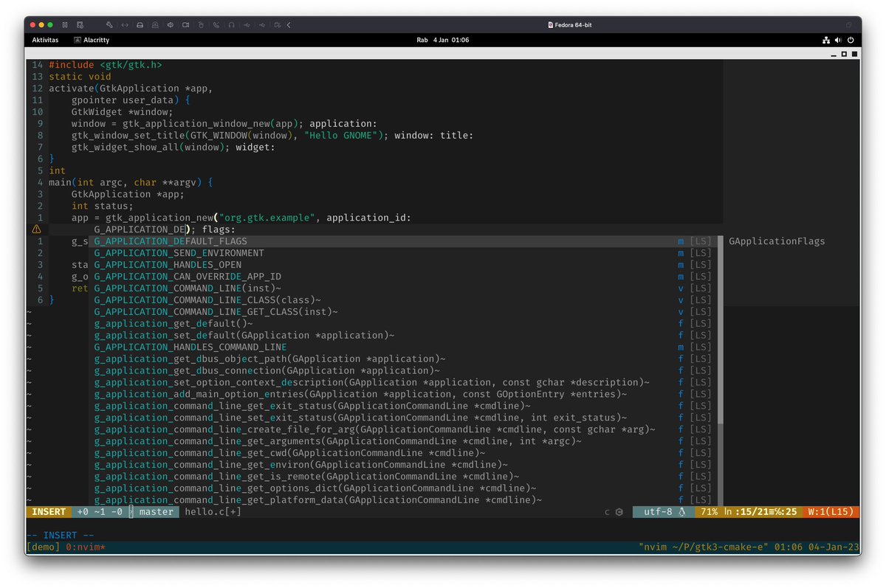Select g_application_command_line_get_is_remote completion
This screenshot has height=588, width=886.
pyautogui.click(x=403, y=477)
